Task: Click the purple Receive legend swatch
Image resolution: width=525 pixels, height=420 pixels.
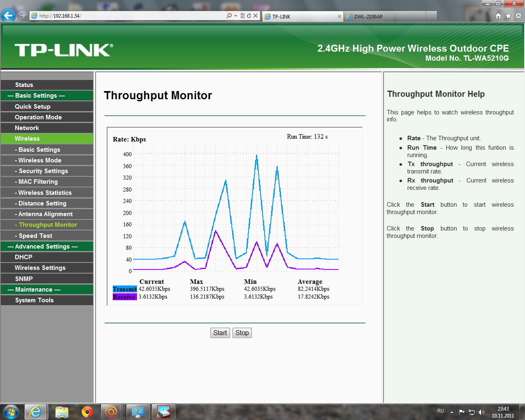Action: point(124,297)
